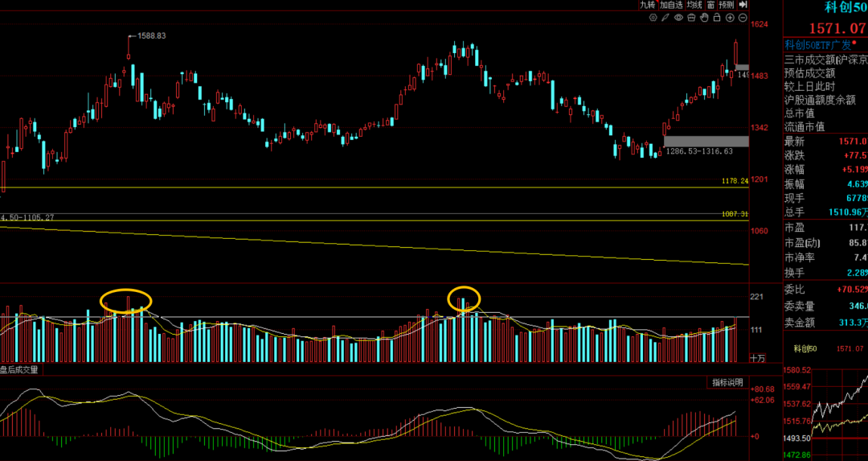Click the 1286.53-1316.63 gap label
The height and width of the screenshot is (461, 868).
pyautogui.click(x=698, y=151)
